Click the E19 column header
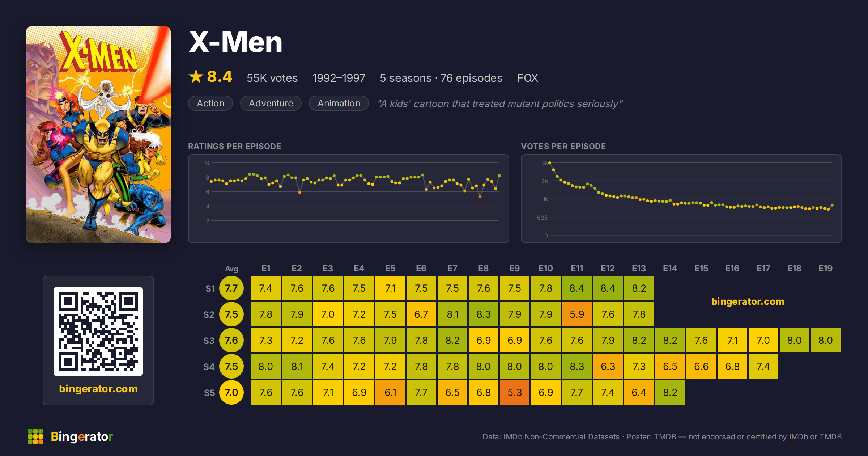 tap(826, 269)
